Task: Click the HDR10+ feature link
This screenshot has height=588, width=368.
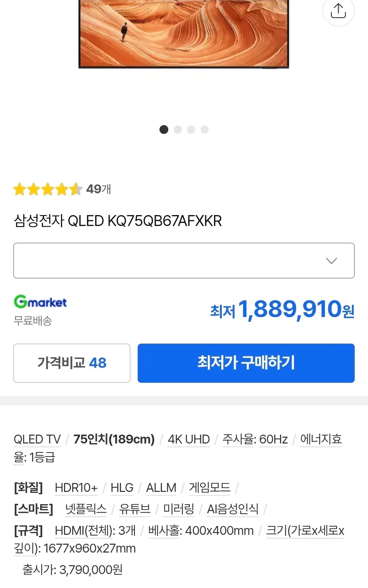Action: (76, 488)
